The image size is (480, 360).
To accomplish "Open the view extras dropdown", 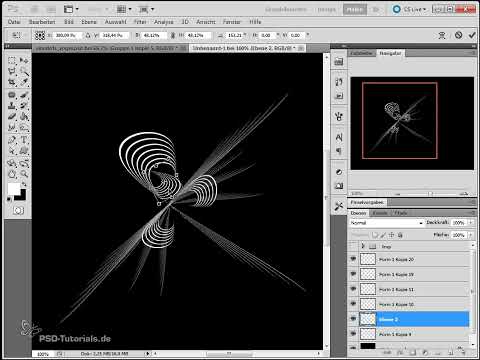I will [x=71, y=9].
